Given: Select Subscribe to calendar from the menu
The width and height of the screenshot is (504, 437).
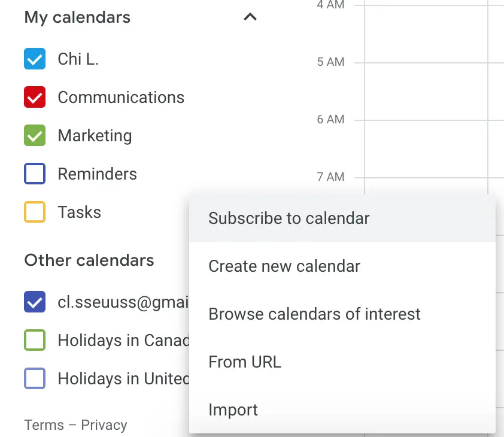Looking at the screenshot, I should [x=289, y=218].
